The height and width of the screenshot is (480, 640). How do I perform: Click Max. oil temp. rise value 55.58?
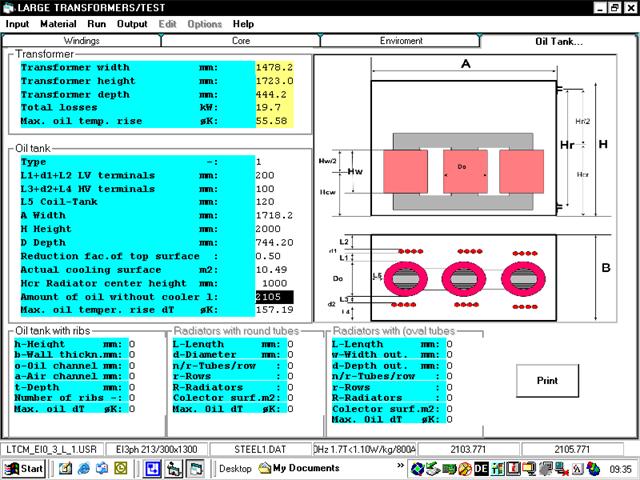click(274, 121)
